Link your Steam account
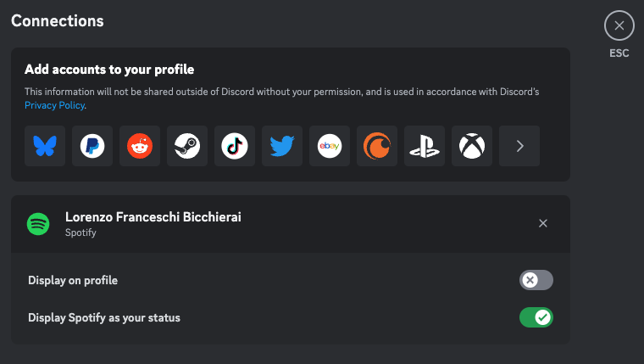Viewport: 644px width, 364px height. tap(187, 147)
